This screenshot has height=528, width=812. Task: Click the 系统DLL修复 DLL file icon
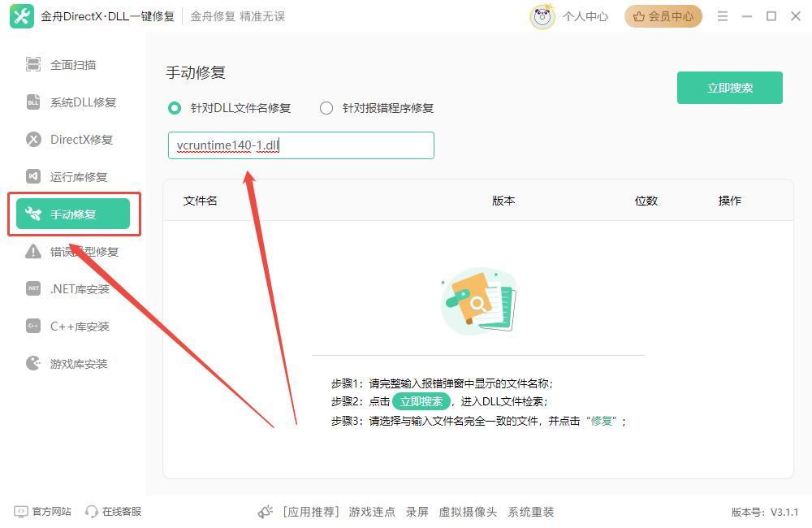point(33,102)
